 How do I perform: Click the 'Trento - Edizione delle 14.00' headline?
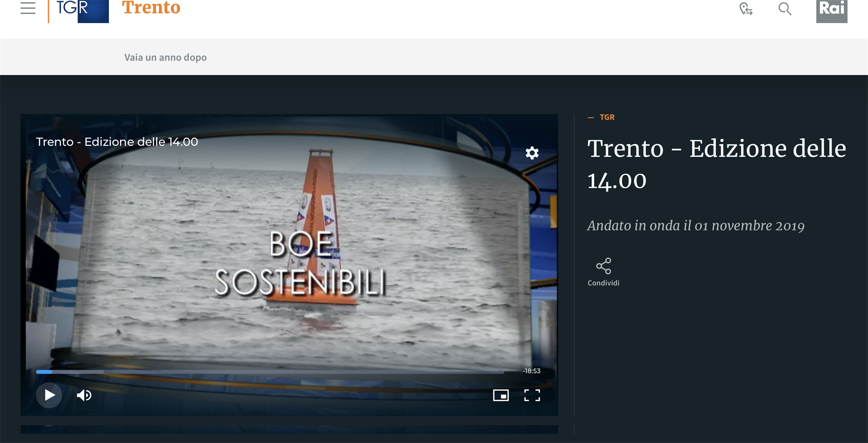(x=716, y=164)
